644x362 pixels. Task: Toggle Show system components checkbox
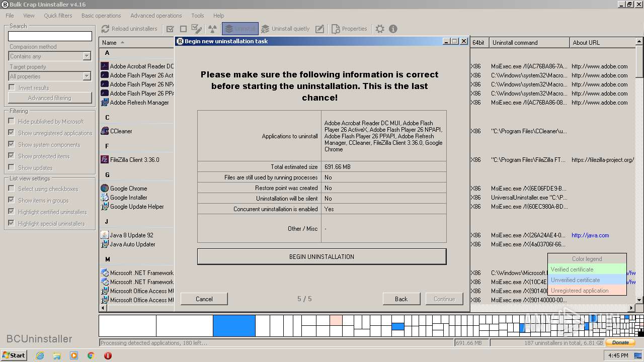coord(12,144)
